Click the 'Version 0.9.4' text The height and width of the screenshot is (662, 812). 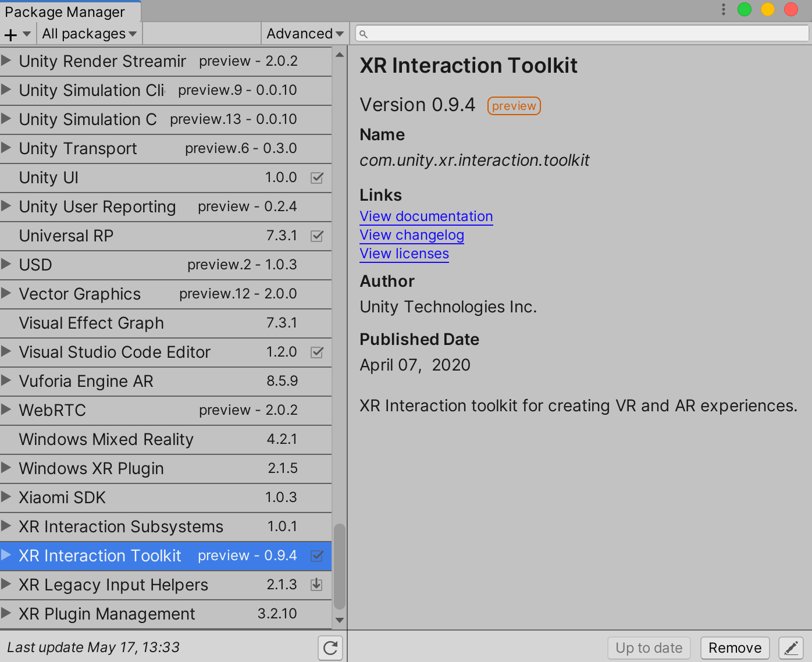[x=418, y=105]
